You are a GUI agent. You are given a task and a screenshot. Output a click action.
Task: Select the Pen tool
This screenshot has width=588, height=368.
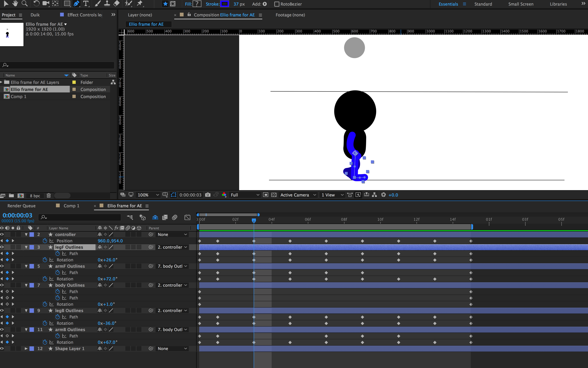(76, 4)
